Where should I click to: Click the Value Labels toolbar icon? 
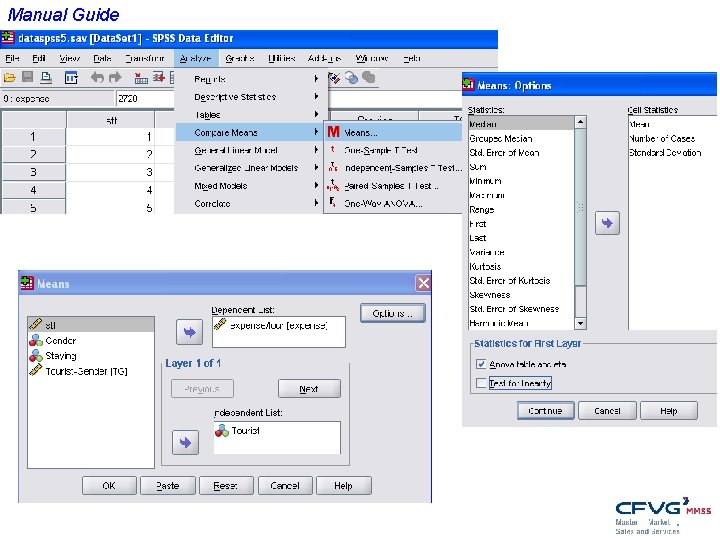(x=334, y=78)
